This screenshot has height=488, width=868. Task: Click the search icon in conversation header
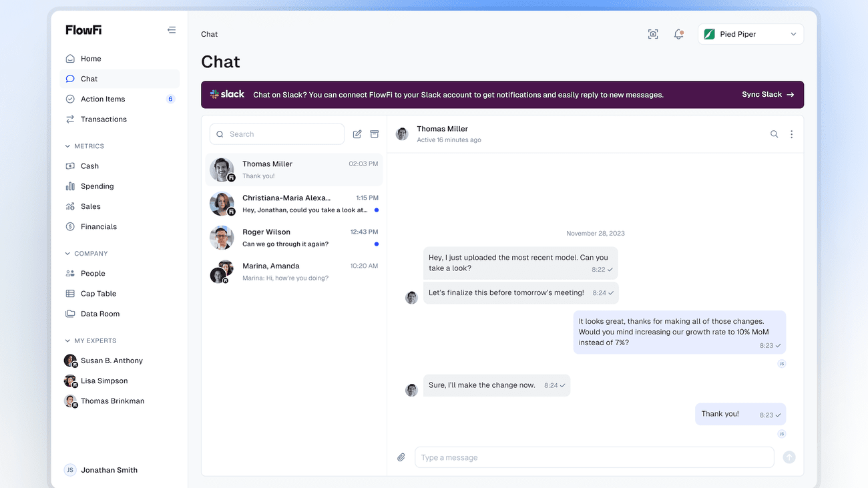click(774, 134)
